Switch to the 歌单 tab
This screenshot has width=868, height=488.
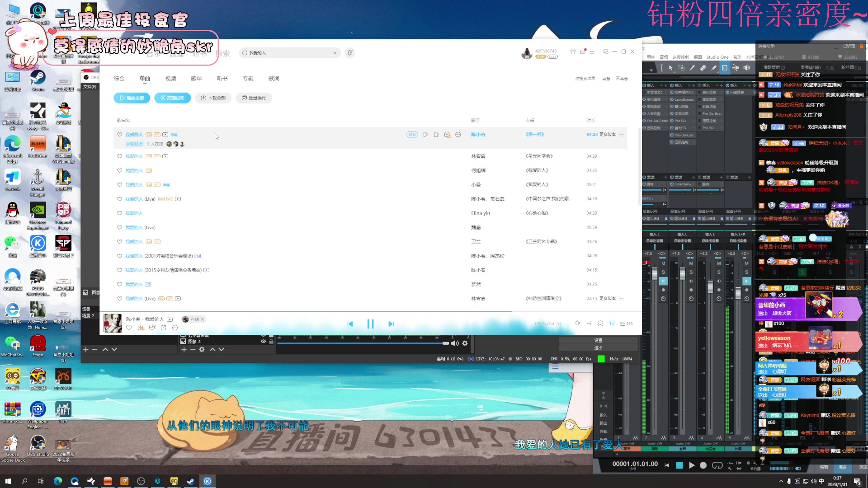tap(196, 79)
